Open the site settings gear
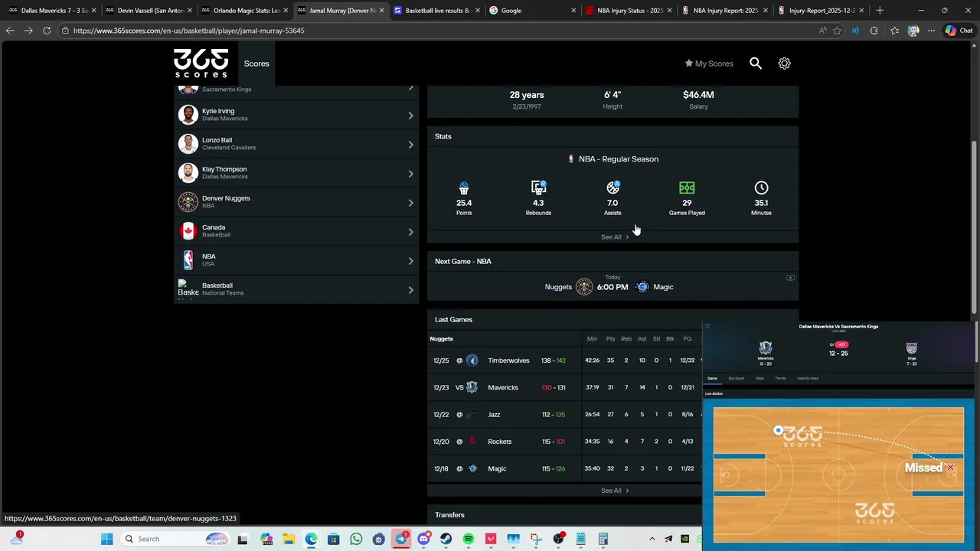 [784, 64]
